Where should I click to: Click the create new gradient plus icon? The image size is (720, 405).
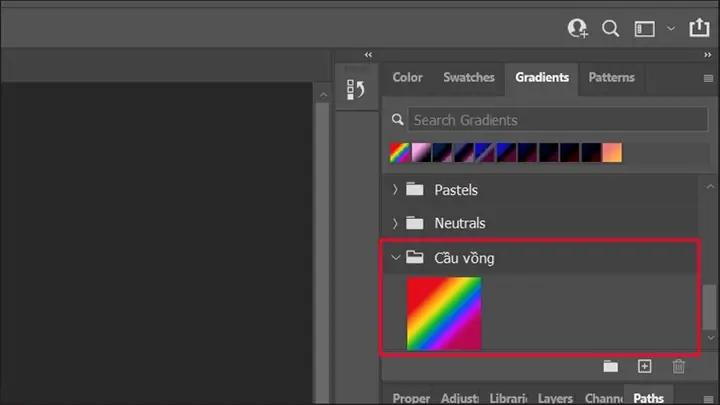pos(645,366)
